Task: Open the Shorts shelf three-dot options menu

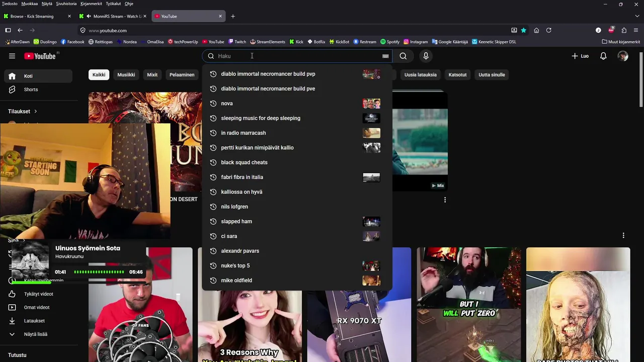Action: pos(623,235)
